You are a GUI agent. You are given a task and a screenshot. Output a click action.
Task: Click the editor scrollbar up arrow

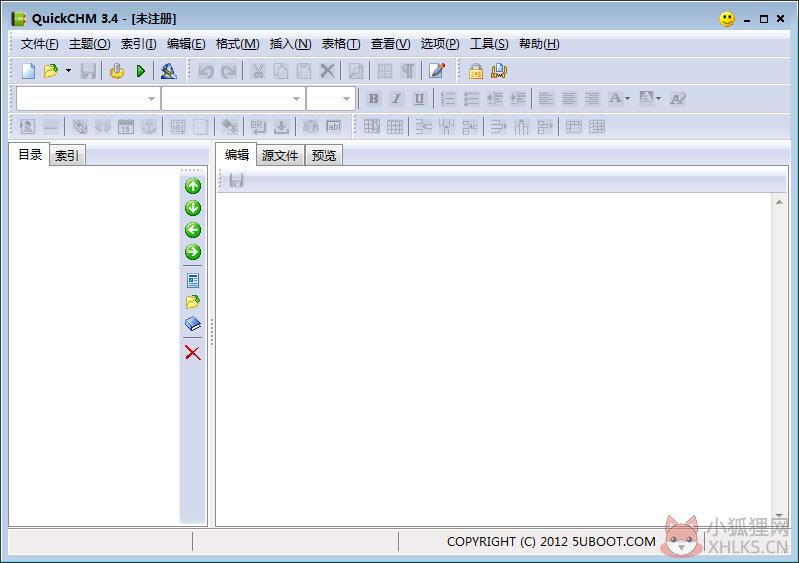click(779, 202)
